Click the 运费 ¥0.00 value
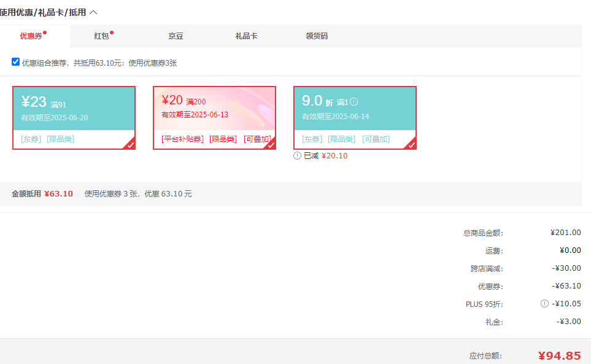Screen dimensions: 591x364 [570, 250]
